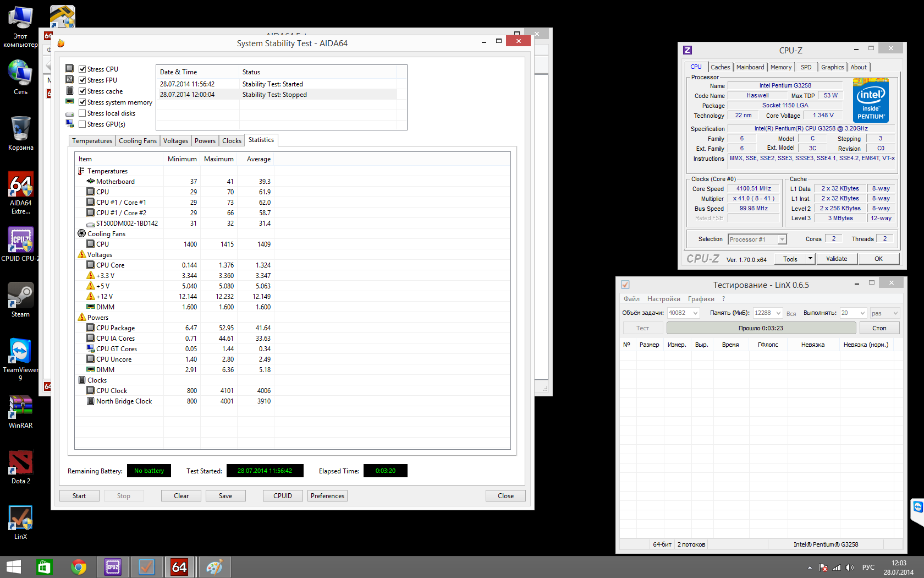The image size is (924, 578).
Task: Switch to the Memory tab in CPU-Z
Action: 781,67
